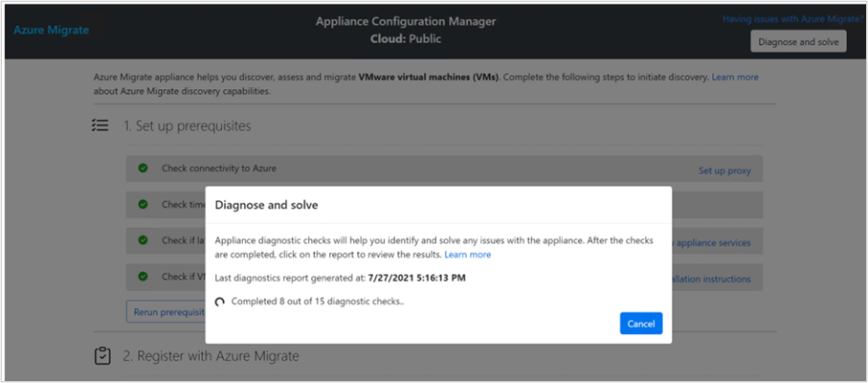
Task: Expand the Register with Azure Migrate section
Action: pos(211,356)
